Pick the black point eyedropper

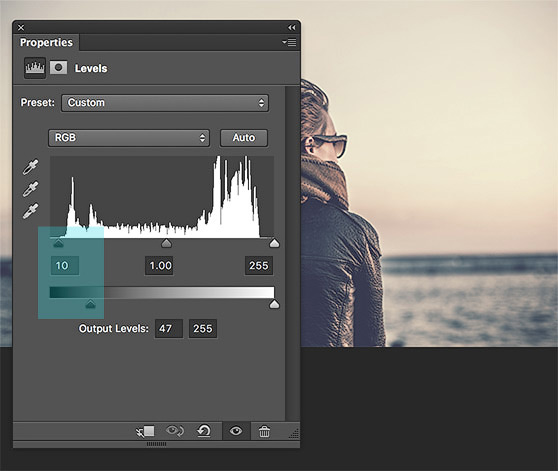(31, 167)
